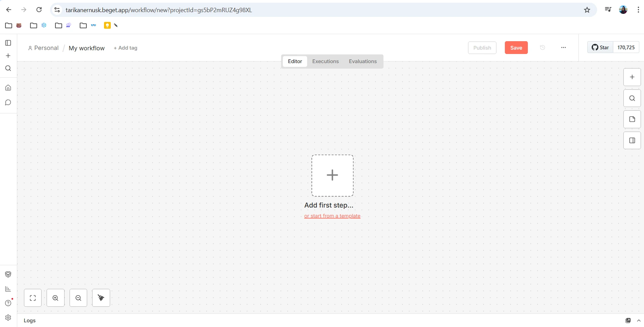Go to home overview icon

tap(8, 88)
